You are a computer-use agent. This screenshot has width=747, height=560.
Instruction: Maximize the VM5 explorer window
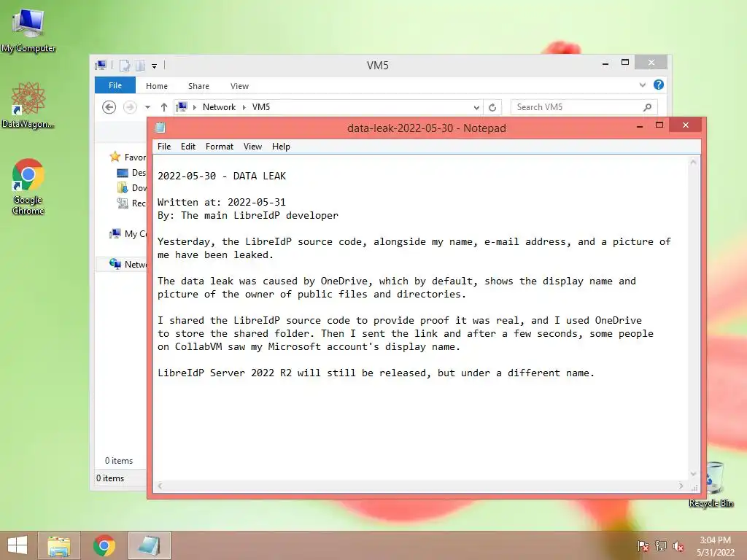coord(625,63)
